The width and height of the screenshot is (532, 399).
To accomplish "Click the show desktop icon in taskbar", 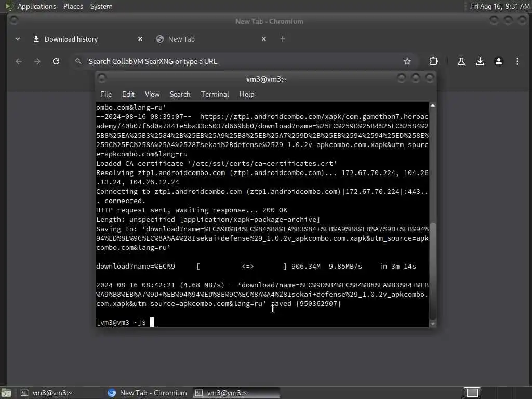I will click(x=6, y=393).
